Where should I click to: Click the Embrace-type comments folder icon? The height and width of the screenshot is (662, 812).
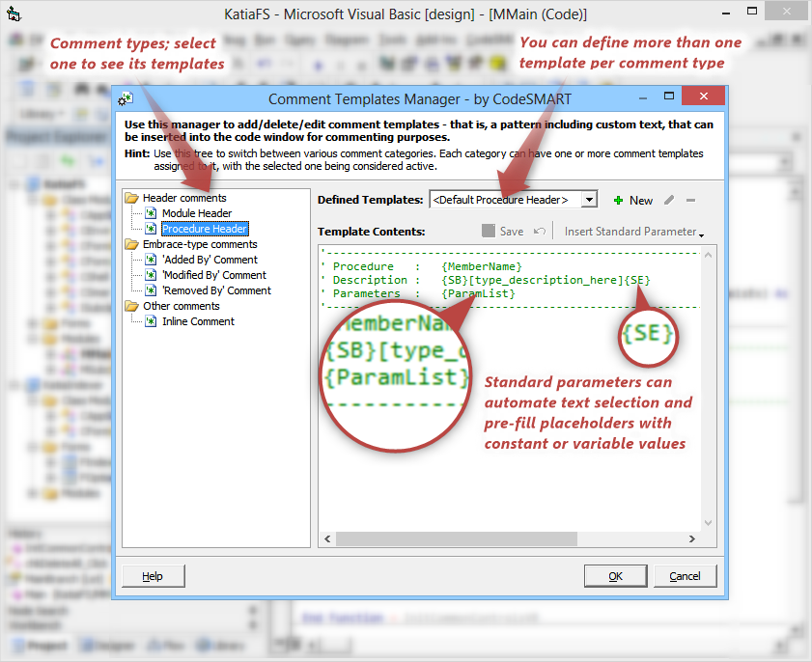coord(132,244)
